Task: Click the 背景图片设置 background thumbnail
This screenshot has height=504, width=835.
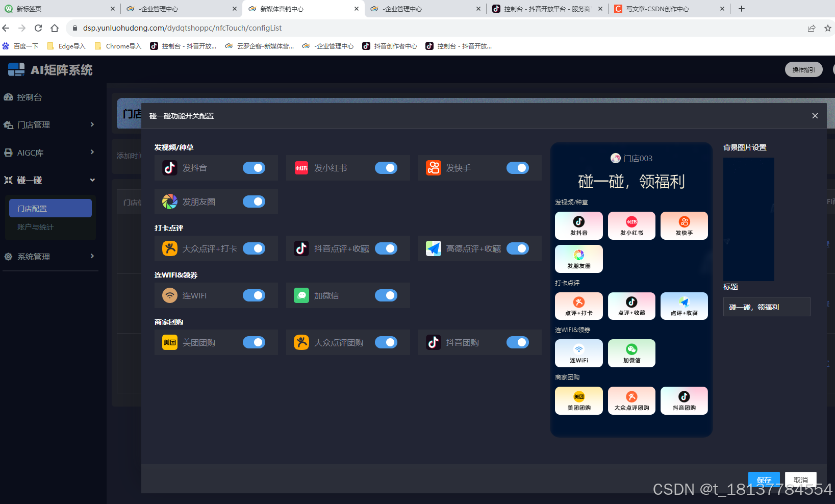Action: click(749, 219)
